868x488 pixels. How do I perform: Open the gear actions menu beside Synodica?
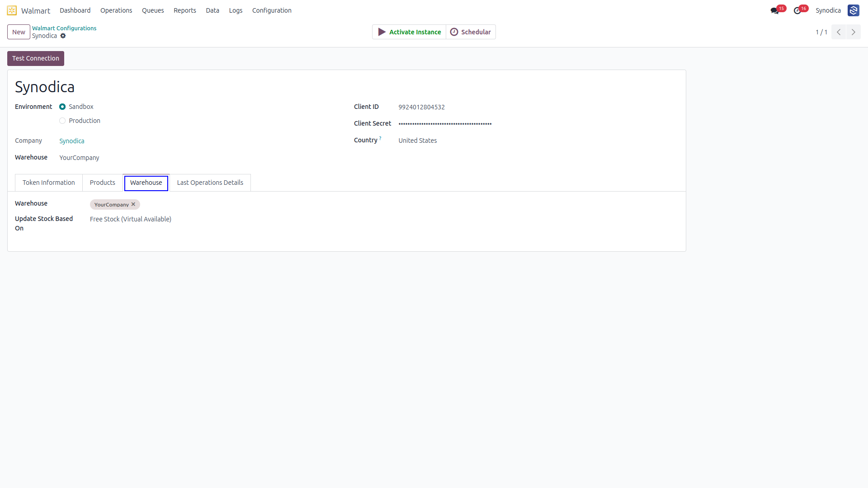point(63,36)
